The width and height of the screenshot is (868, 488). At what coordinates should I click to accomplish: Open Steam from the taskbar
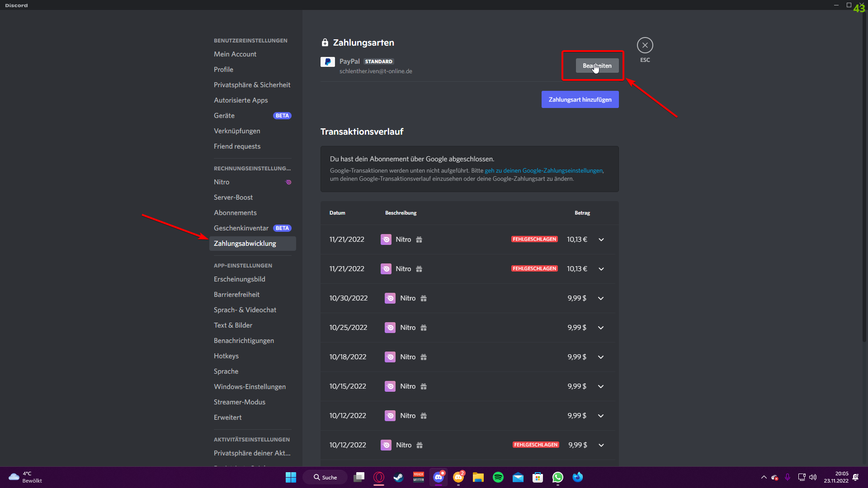[x=398, y=477]
